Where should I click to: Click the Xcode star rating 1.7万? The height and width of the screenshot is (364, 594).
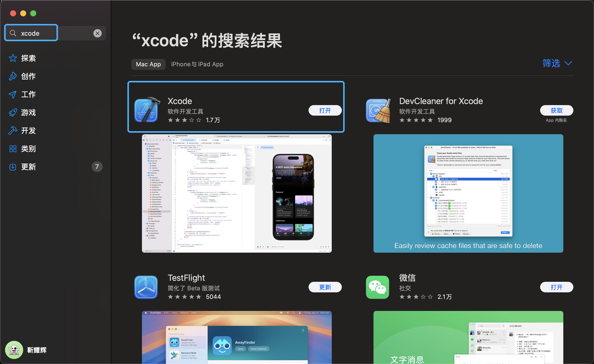(x=194, y=120)
